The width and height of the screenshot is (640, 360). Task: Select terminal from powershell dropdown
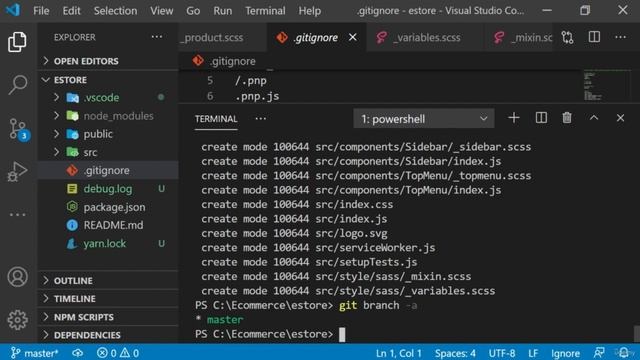click(424, 119)
